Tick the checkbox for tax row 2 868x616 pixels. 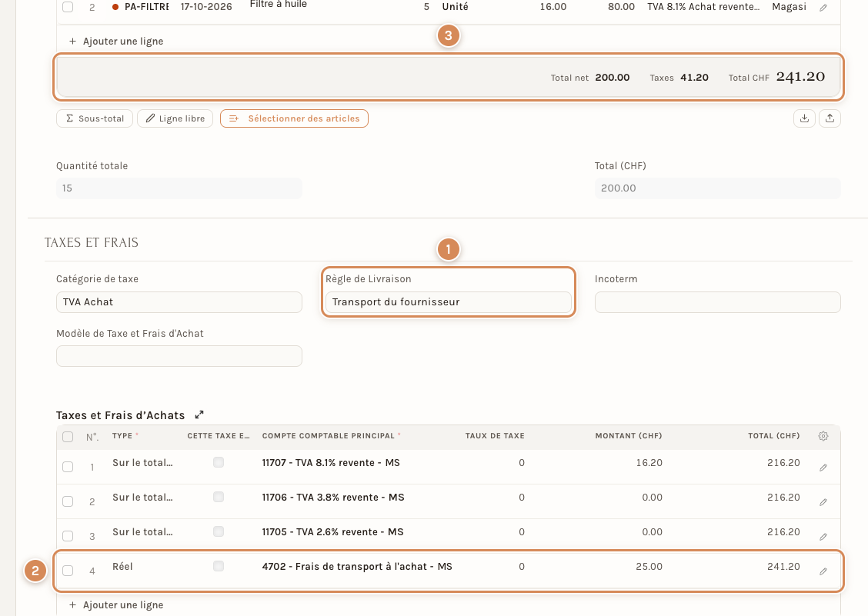68,501
